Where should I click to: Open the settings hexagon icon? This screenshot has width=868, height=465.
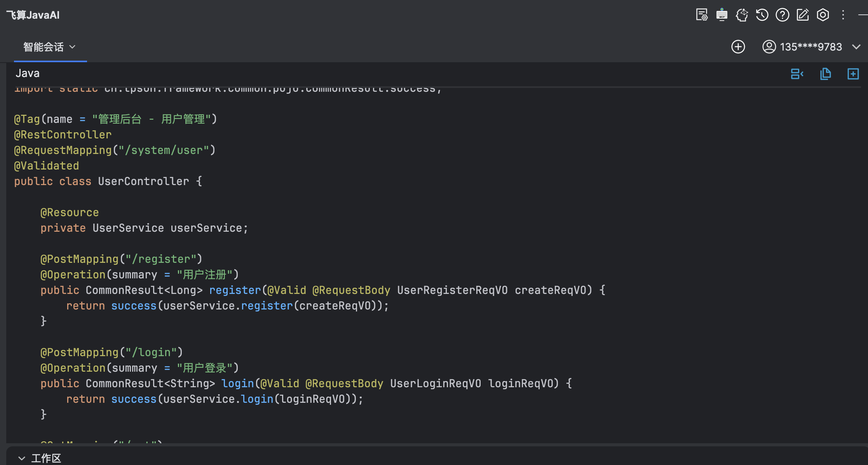(x=823, y=15)
